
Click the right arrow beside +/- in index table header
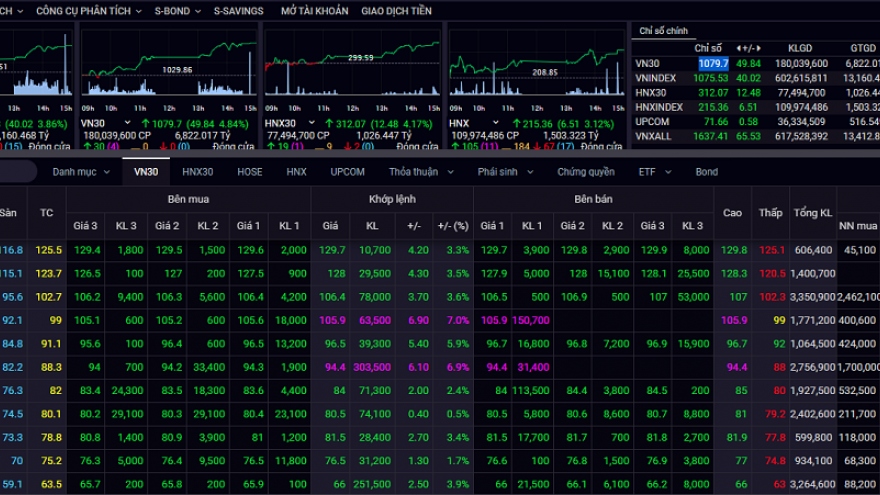[759, 48]
